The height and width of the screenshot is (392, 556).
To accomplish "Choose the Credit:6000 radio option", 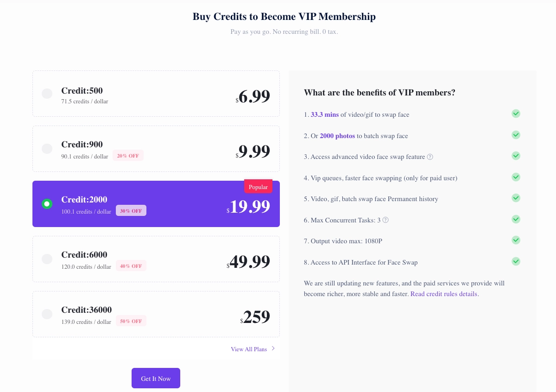I will coord(47,259).
